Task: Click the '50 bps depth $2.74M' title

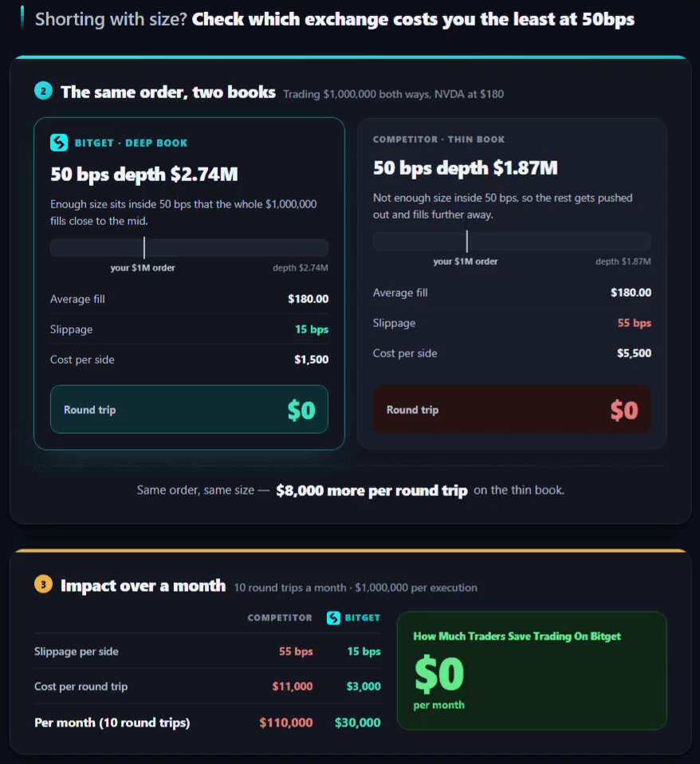Action: [x=144, y=174]
